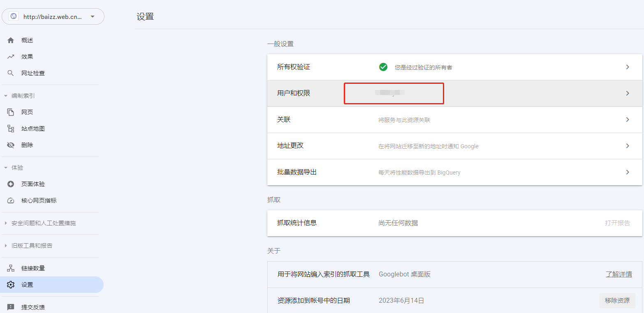Click the text 尚无任何数据
Viewport: 644px width, 313px height.
pyautogui.click(x=398, y=223)
